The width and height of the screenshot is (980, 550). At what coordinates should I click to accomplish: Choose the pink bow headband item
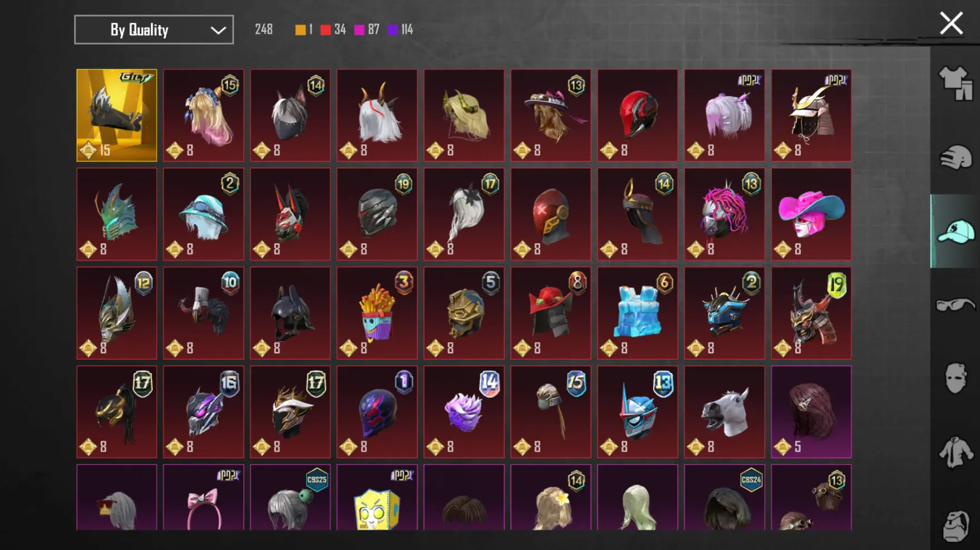pos(204,497)
